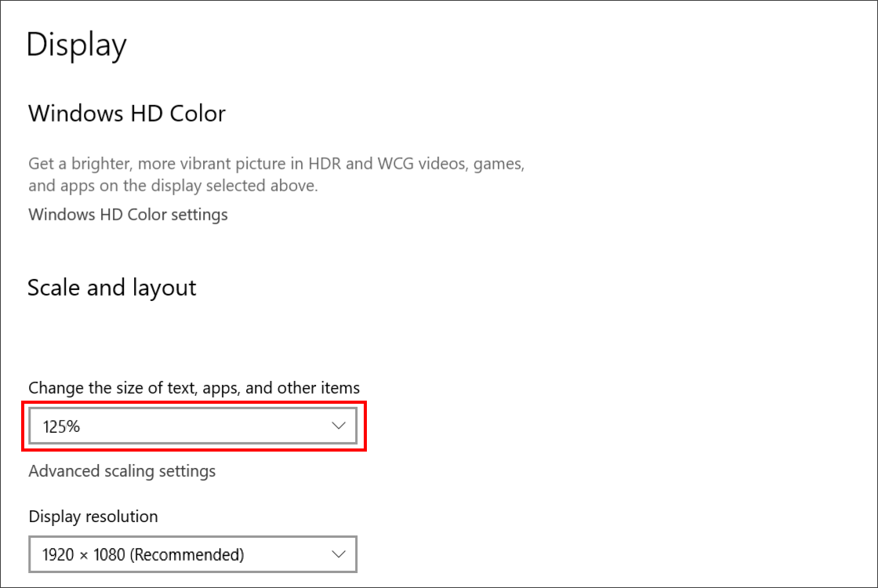Click the 'Display resolution' label
878x588 pixels.
pyautogui.click(x=93, y=517)
